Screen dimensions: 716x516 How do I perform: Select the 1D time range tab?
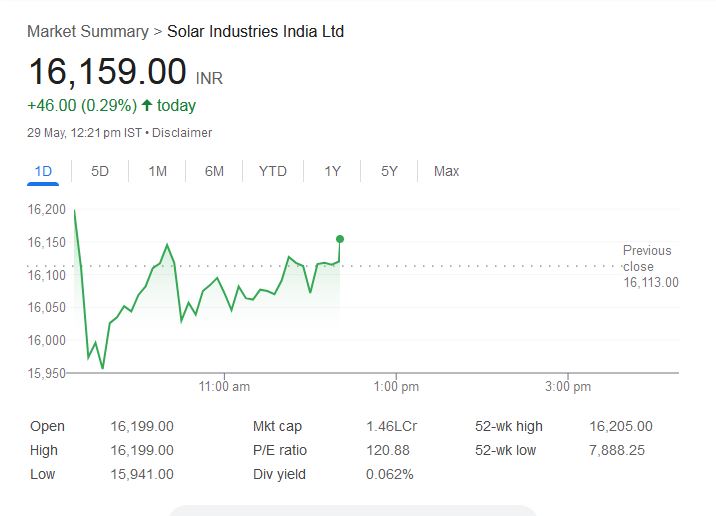(43, 171)
